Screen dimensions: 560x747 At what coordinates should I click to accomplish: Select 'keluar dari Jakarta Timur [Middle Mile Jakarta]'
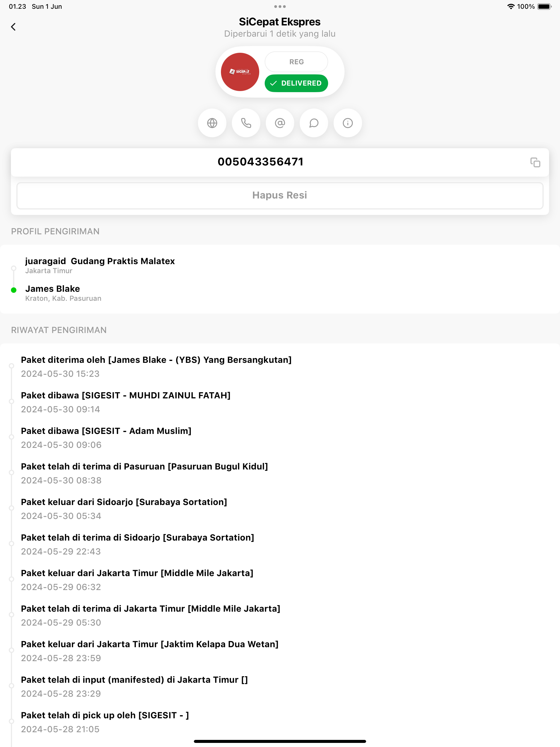137,573
